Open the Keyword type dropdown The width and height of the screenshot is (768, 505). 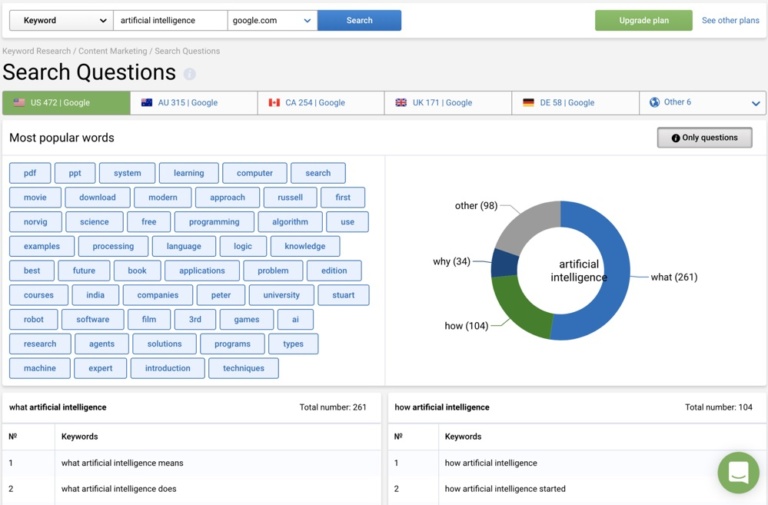click(x=59, y=20)
